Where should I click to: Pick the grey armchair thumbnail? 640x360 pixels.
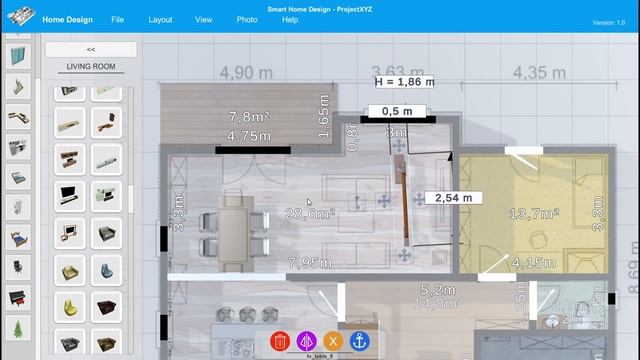coord(106,233)
